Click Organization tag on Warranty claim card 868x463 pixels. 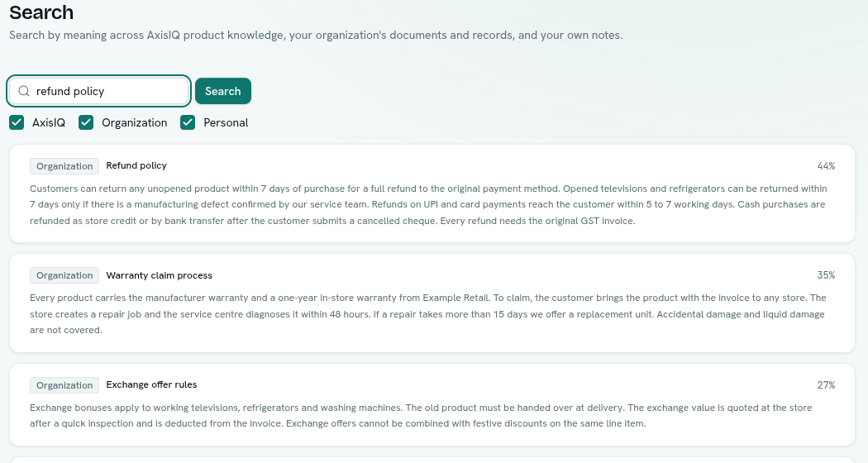click(x=64, y=275)
